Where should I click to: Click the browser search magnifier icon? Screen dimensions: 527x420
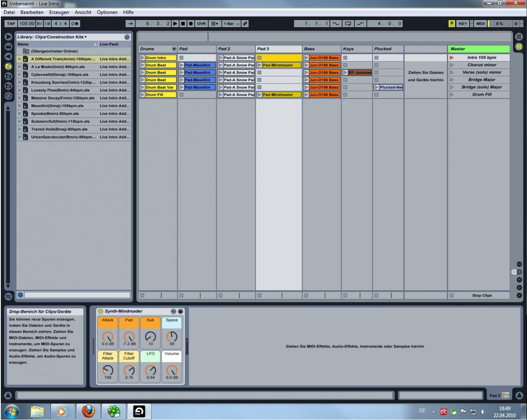tap(127, 37)
